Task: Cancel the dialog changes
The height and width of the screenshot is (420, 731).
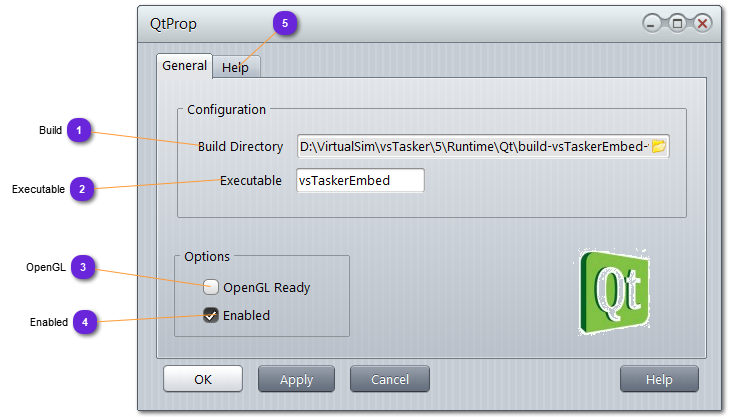Action: (x=389, y=379)
